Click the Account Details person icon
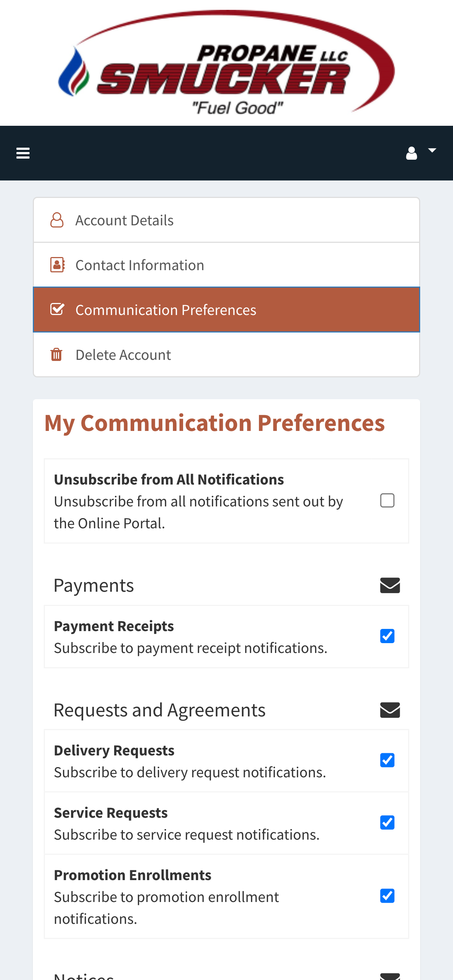Screen dimensions: 453x980 pyautogui.click(x=57, y=220)
